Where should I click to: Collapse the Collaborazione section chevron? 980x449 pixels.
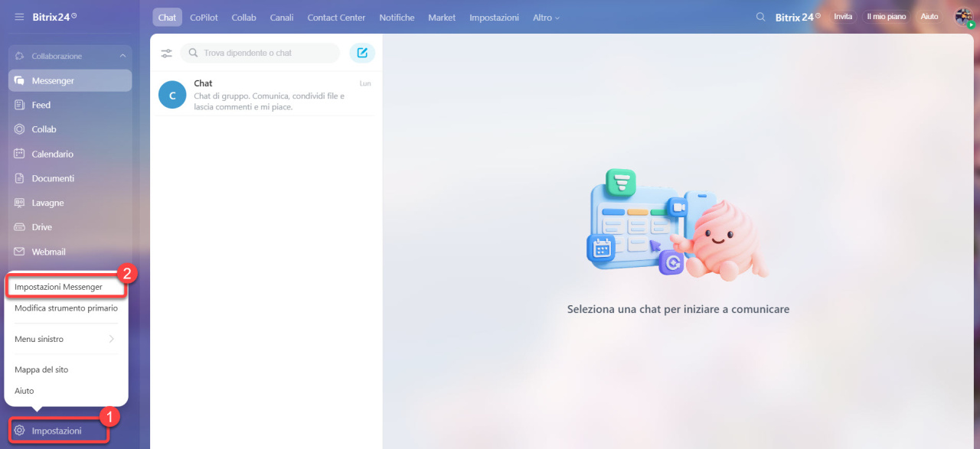tap(122, 56)
